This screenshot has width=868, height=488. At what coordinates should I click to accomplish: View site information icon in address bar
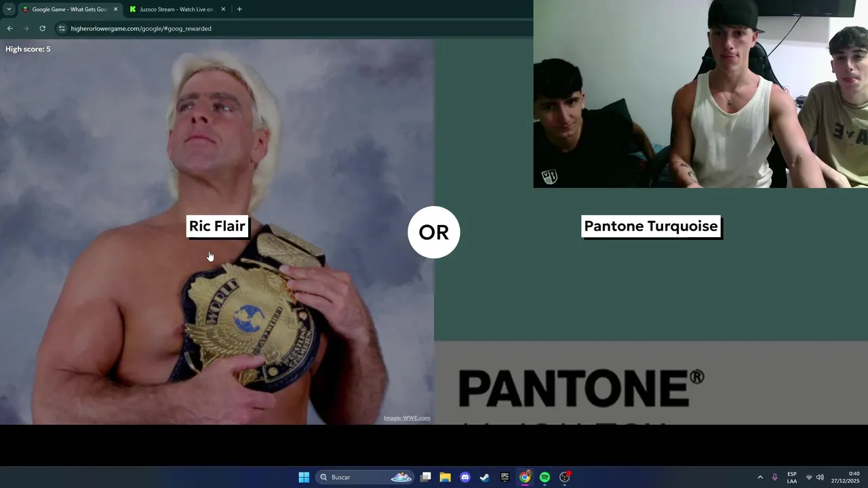[x=62, y=28]
